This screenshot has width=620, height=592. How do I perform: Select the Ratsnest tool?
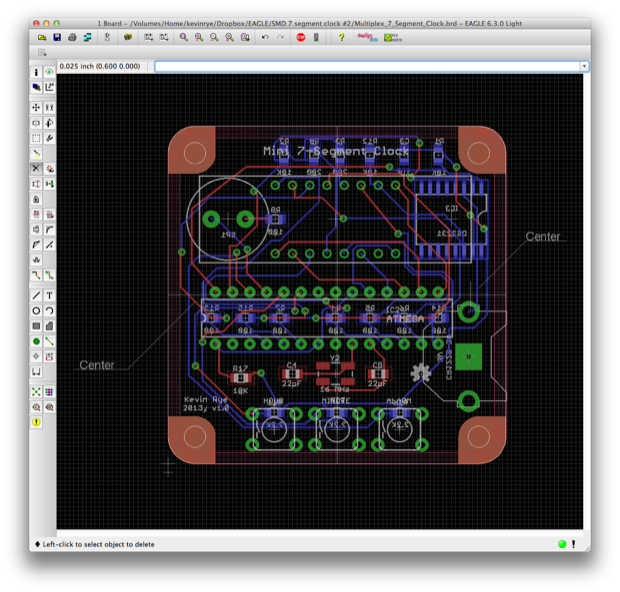click(x=36, y=392)
